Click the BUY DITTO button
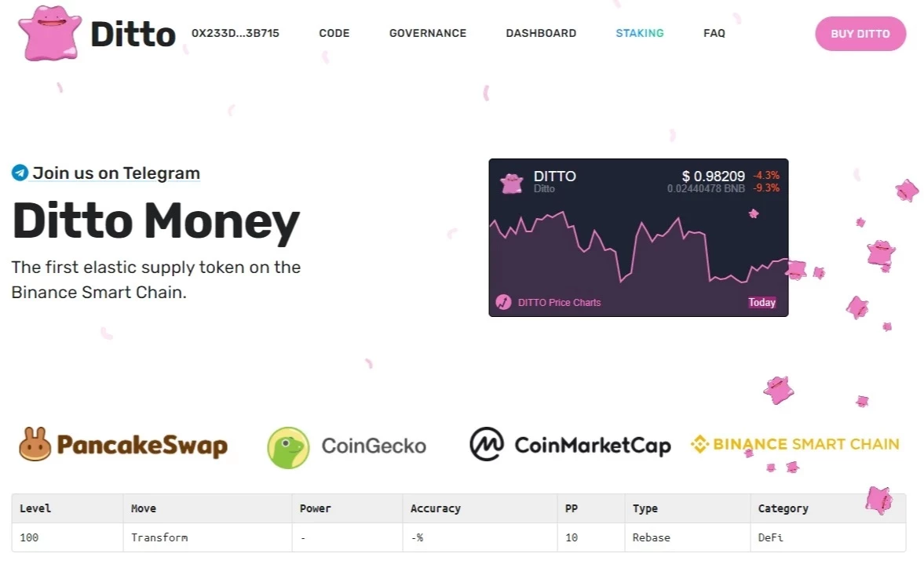 click(x=860, y=34)
